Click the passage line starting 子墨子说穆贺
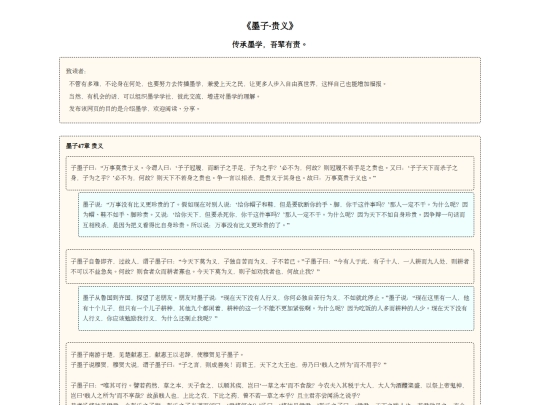The height and width of the screenshot is (405, 540). (x=229, y=365)
